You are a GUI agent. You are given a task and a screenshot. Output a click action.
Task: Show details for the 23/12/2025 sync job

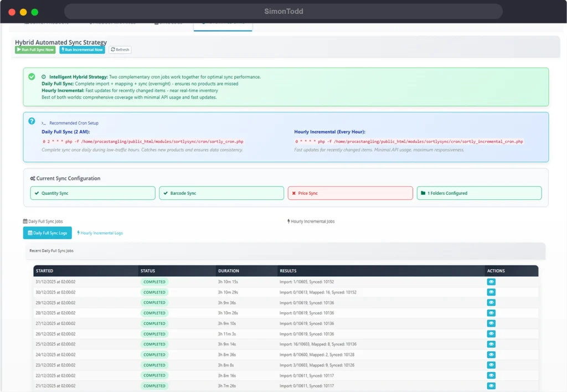coord(491,365)
